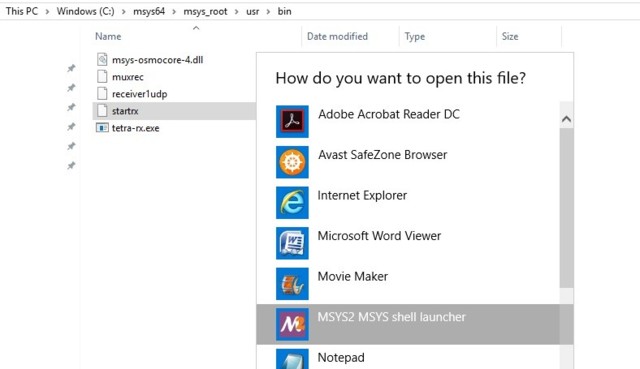
Task: Click the msys-osmocore-4.dll file icon
Action: point(102,60)
